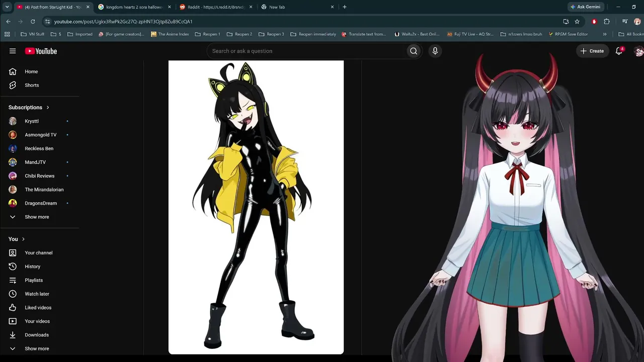Click the Your channel icon
This screenshot has height=362, width=644.
click(13, 253)
